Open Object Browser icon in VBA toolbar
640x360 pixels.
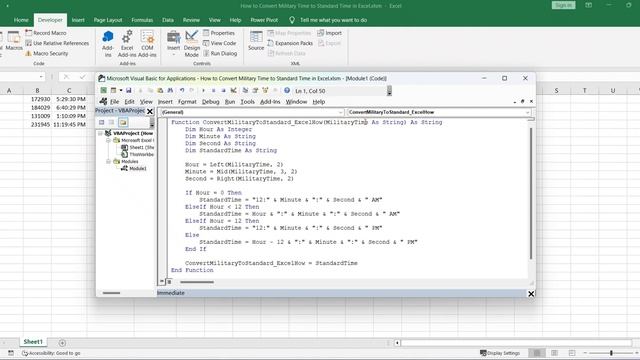click(265, 90)
